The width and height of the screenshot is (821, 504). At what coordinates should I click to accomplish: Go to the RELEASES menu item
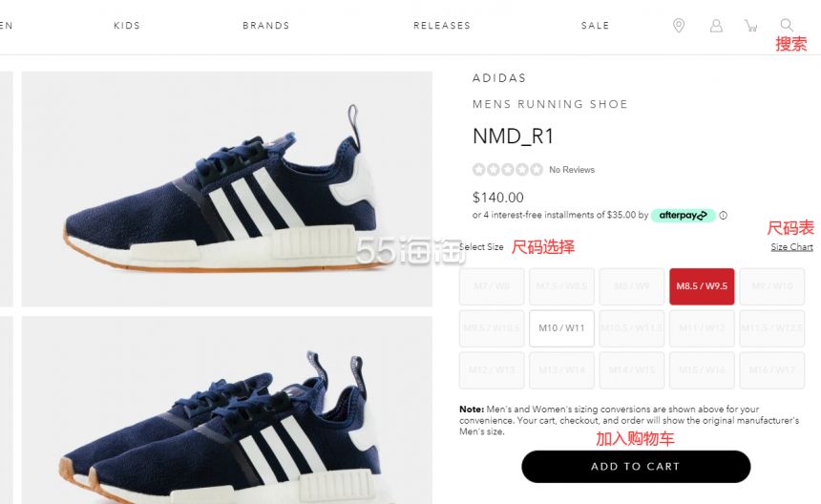(x=442, y=25)
